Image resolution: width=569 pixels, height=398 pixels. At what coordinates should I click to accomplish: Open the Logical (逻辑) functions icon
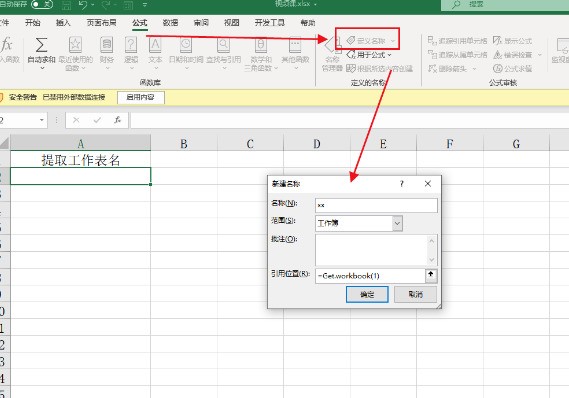click(x=131, y=45)
